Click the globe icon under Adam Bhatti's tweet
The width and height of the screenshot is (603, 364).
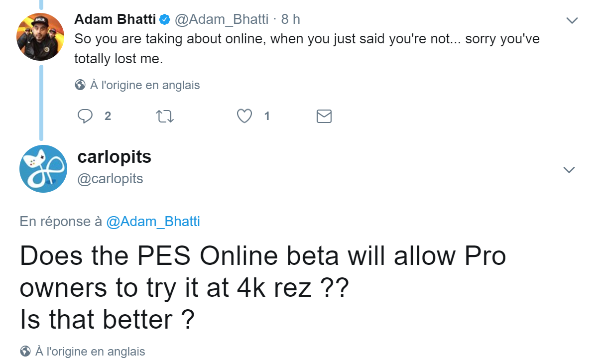pos(80,85)
